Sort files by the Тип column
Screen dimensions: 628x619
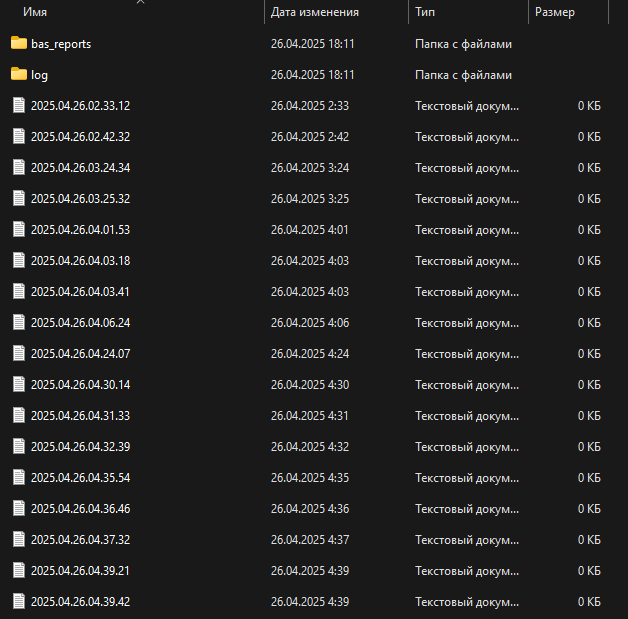coord(425,13)
